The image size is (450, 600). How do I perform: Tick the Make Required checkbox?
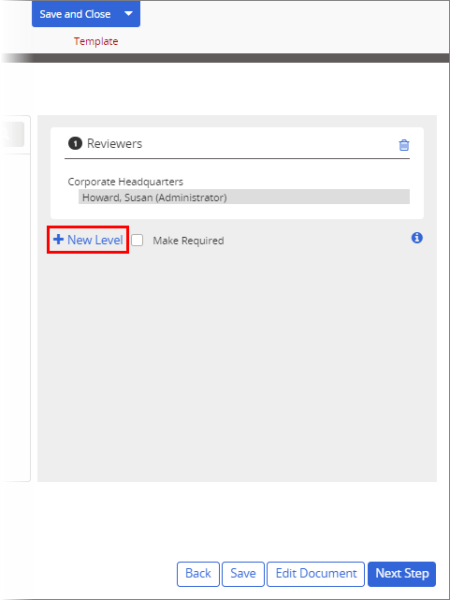[137, 240]
